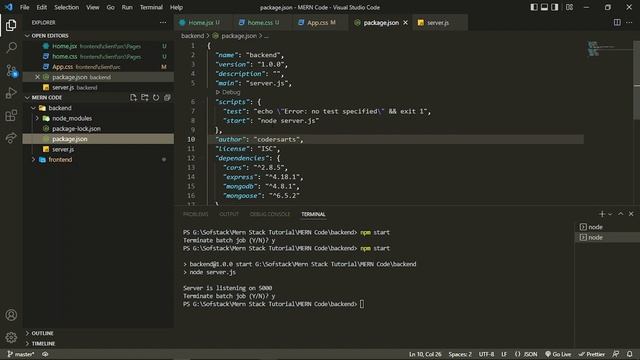Collapse the MERN CODE section

(27, 98)
